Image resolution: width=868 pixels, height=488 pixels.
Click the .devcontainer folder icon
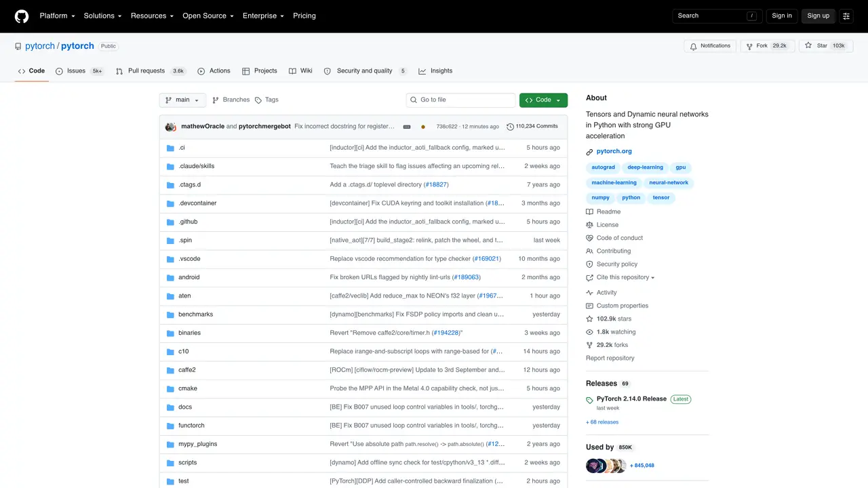[171, 203]
